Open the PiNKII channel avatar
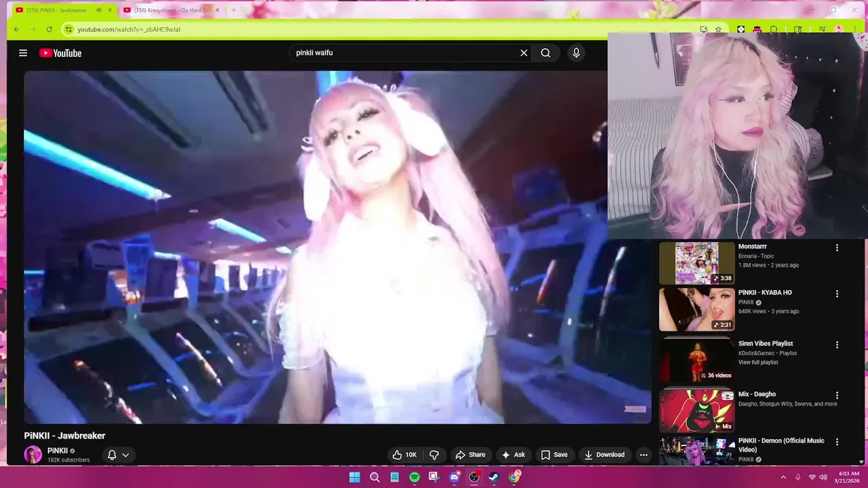Viewport: 868px width, 488px height. pyautogui.click(x=33, y=455)
